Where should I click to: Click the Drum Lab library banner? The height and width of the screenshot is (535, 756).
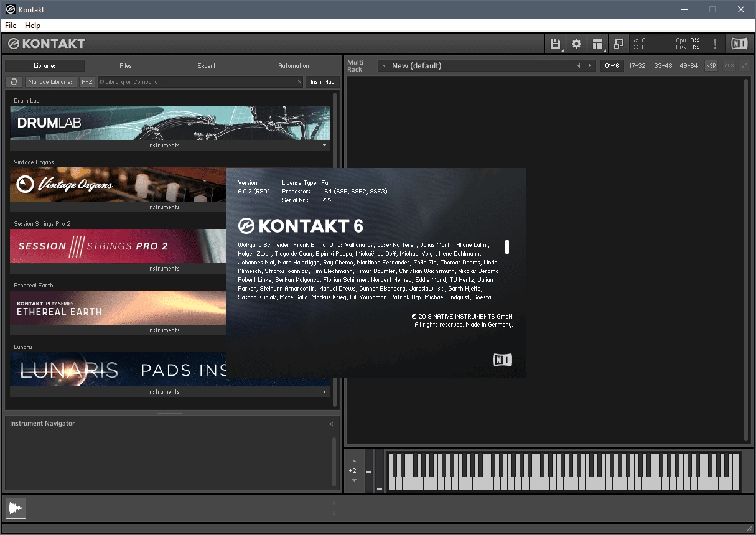(170, 123)
